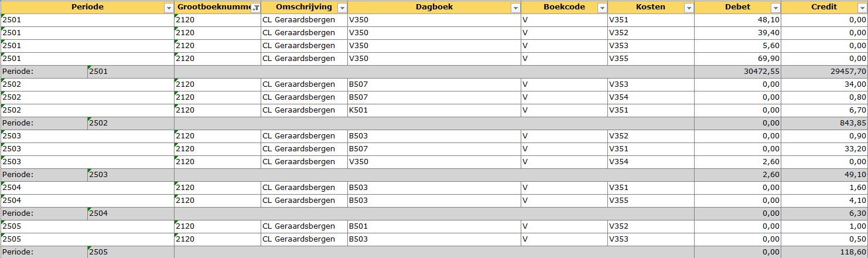Open the active Grootboeknummer filter button
868x258 pixels.
point(255,8)
